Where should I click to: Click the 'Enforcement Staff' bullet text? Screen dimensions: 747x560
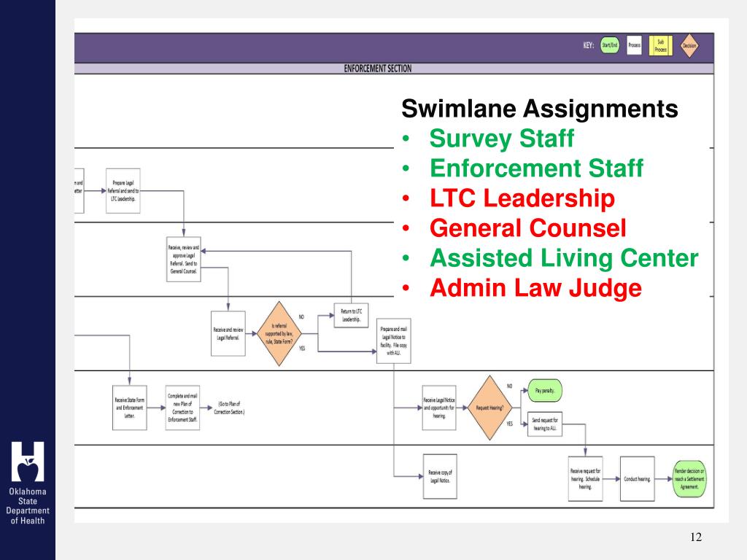click(x=536, y=168)
